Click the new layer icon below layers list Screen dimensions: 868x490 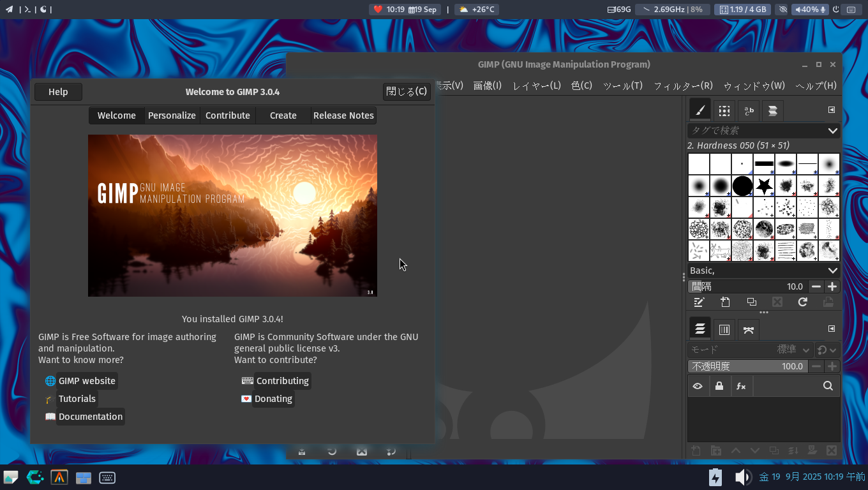point(696,450)
